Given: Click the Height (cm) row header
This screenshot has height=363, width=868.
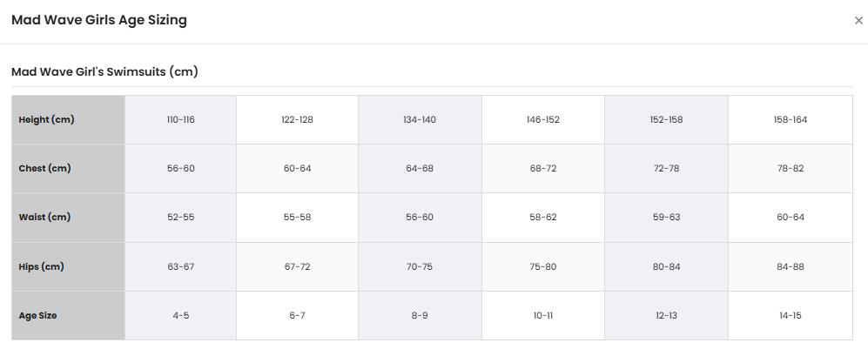Looking at the screenshot, I should tap(69, 119).
